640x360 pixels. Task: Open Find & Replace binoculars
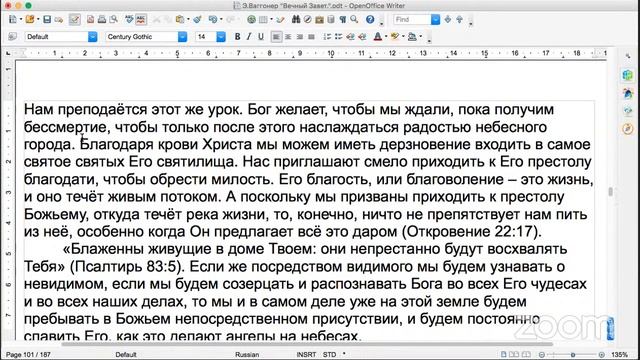tap(296, 19)
